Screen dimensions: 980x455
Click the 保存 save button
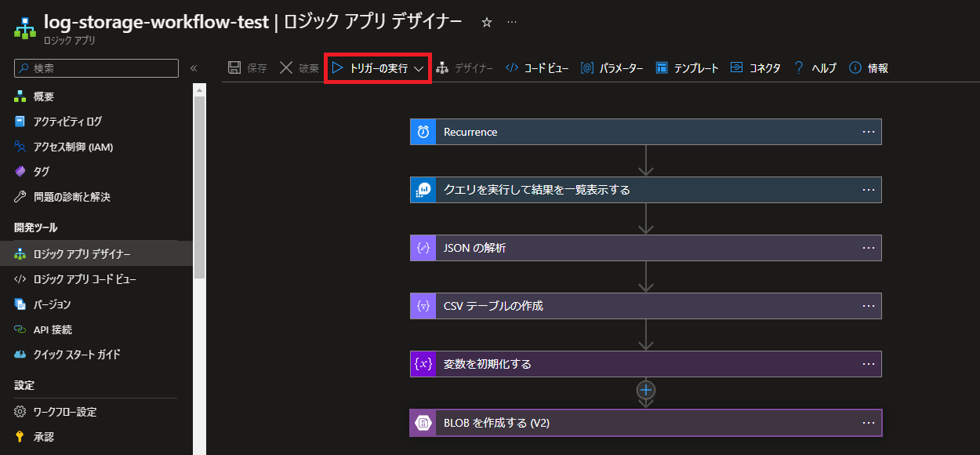pos(247,68)
